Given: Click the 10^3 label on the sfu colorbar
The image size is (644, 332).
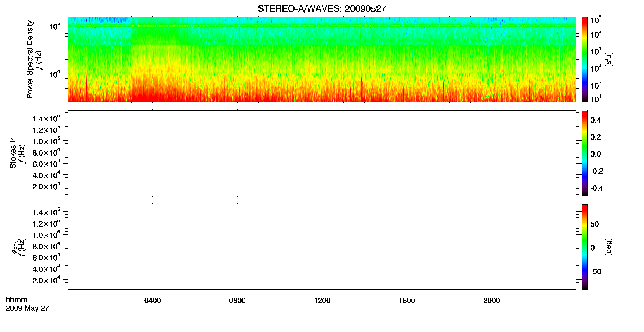Looking at the screenshot, I should click(x=596, y=68).
